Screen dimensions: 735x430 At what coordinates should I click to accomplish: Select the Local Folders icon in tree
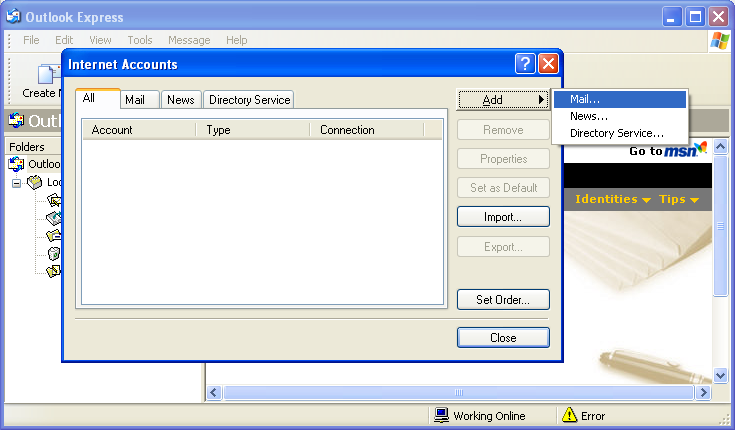(x=35, y=182)
